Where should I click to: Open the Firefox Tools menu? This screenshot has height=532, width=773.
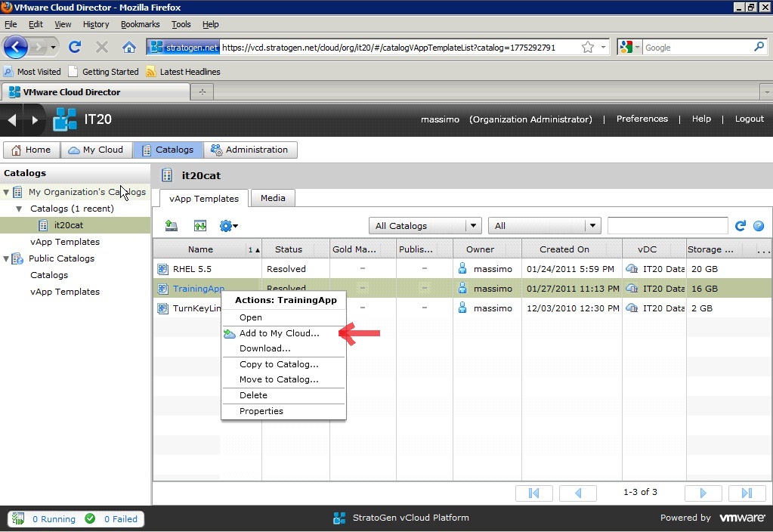pos(181,24)
